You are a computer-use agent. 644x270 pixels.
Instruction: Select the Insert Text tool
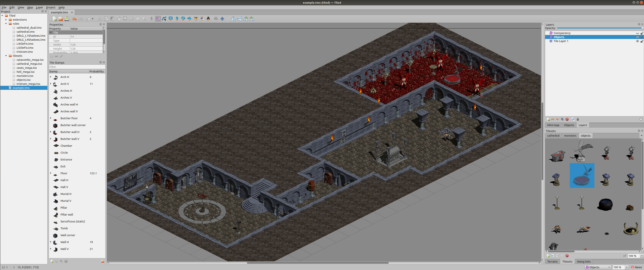[x=208, y=19]
